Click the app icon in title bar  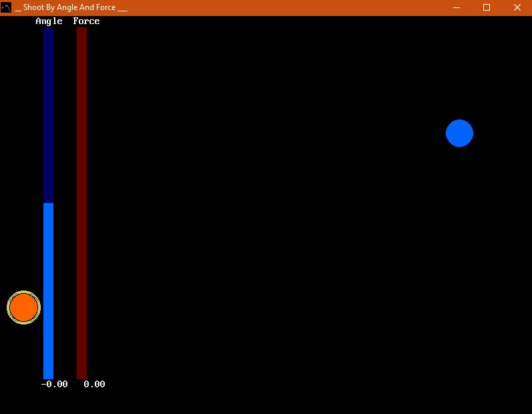point(6,7)
